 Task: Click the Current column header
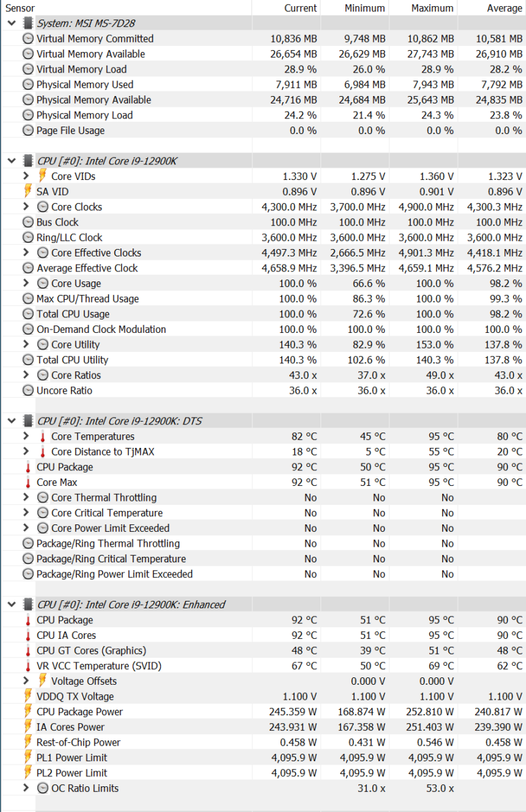(x=286, y=8)
